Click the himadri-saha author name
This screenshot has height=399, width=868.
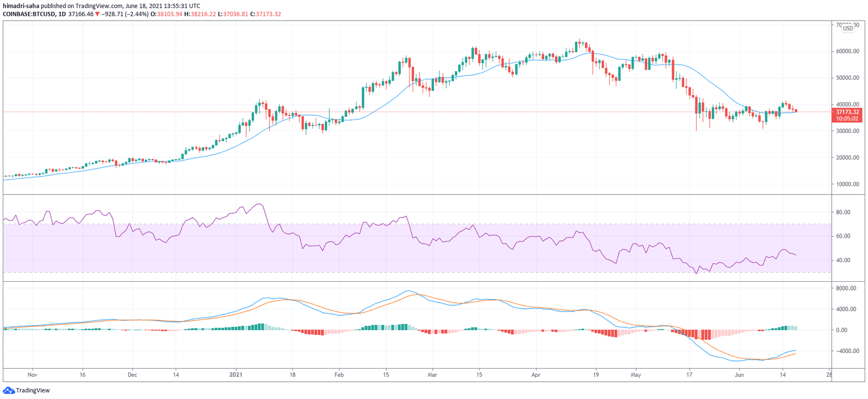coord(21,6)
